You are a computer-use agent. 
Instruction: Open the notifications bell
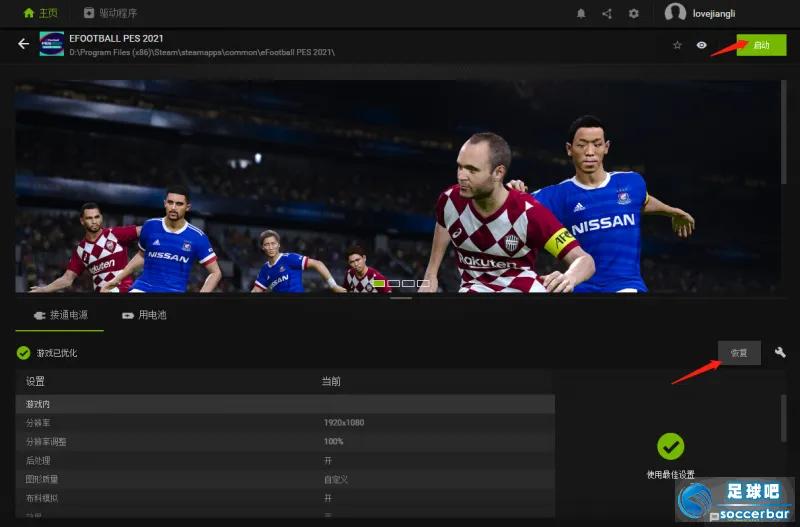[581, 14]
